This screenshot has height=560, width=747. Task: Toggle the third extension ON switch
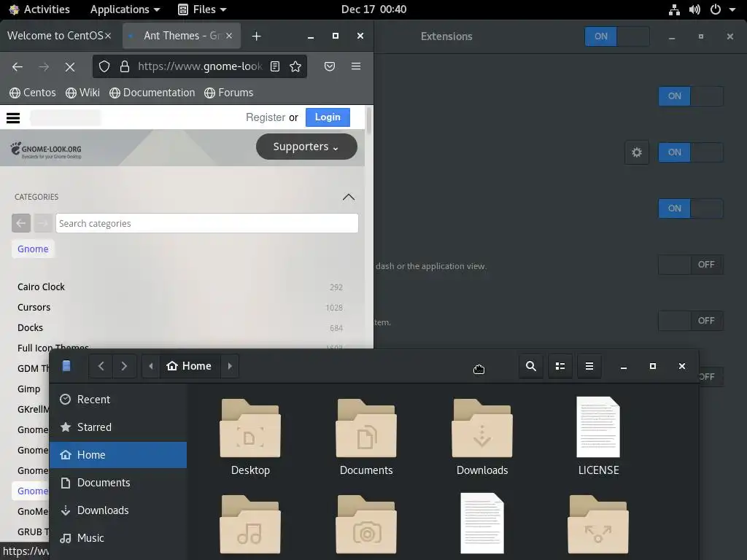[x=691, y=209]
